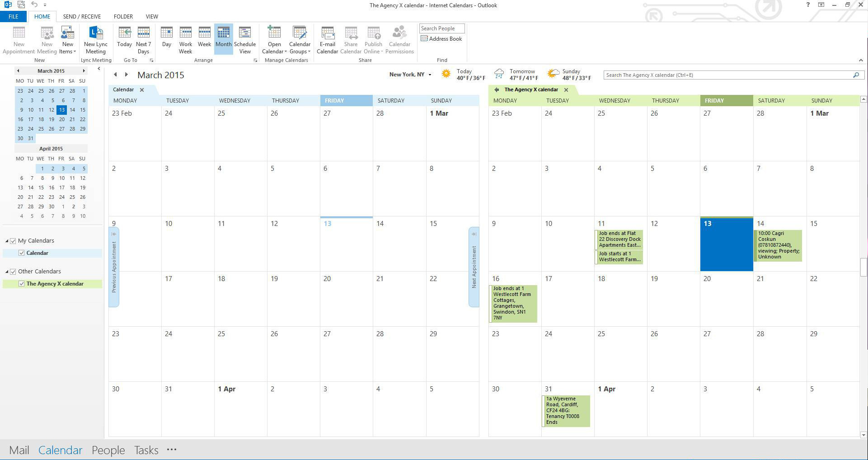Open Job starts at 1 Westlecott Farm event
Image resolution: width=868 pixels, height=460 pixels.
tap(619, 257)
